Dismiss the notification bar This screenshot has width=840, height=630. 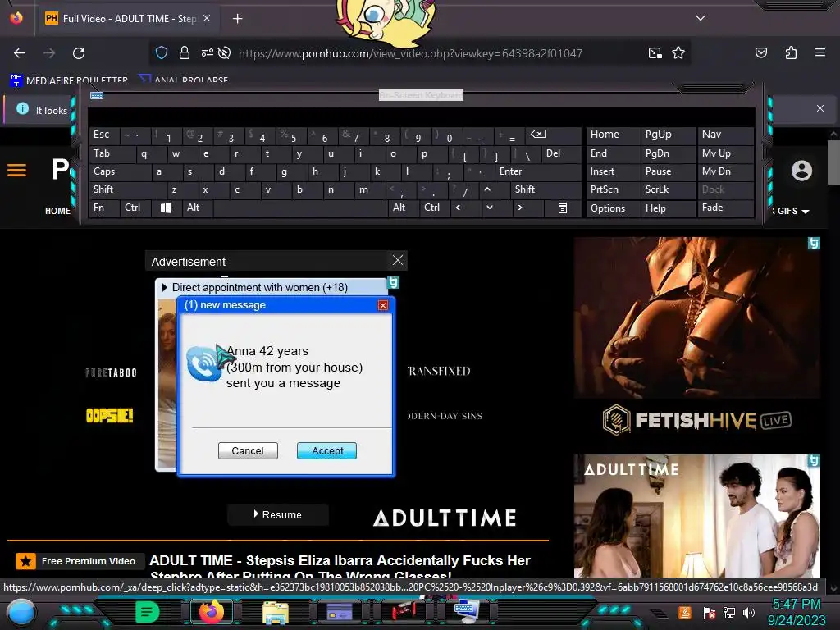click(819, 109)
